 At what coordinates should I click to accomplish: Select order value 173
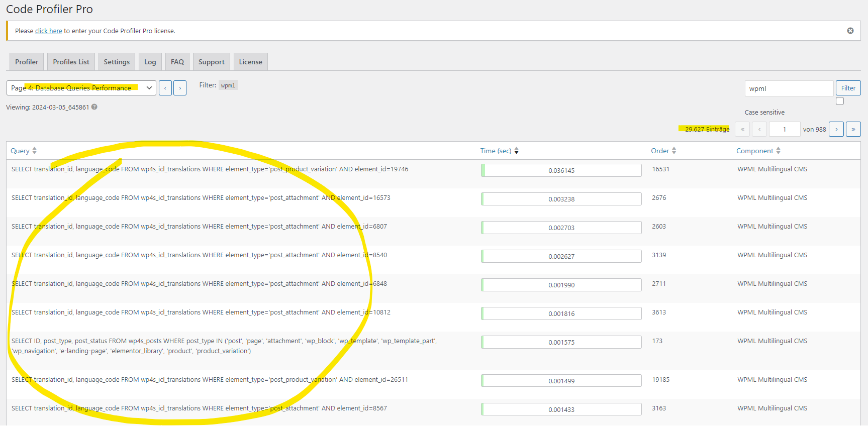657,341
